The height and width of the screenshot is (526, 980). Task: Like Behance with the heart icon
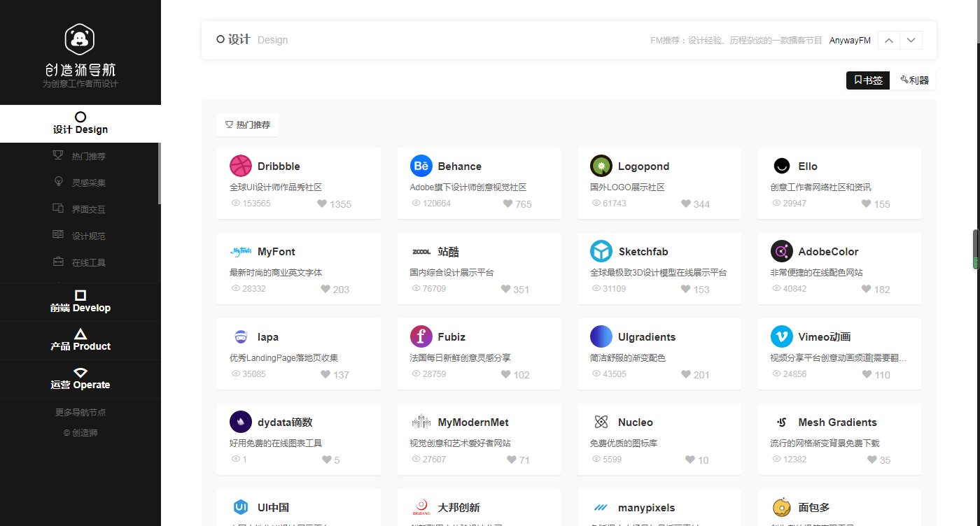507,204
